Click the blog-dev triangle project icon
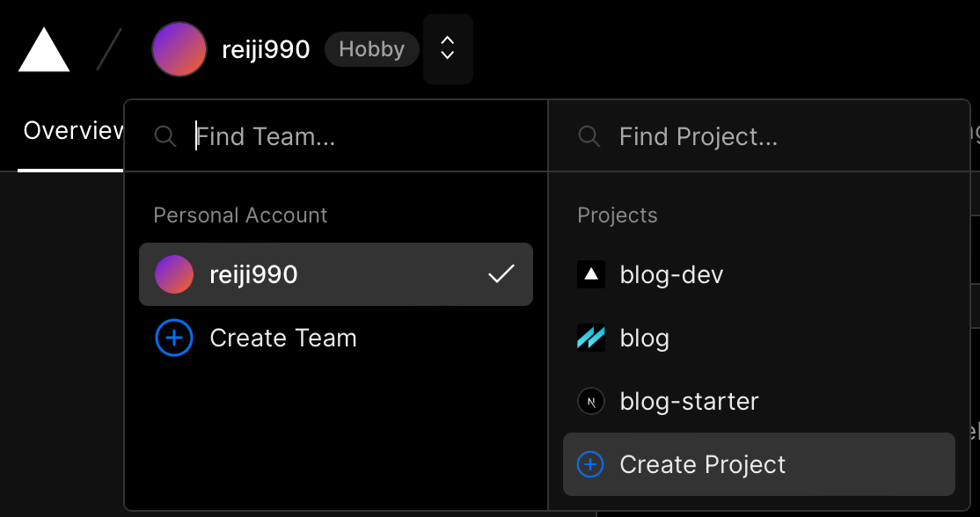The image size is (980, 517). click(590, 274)
